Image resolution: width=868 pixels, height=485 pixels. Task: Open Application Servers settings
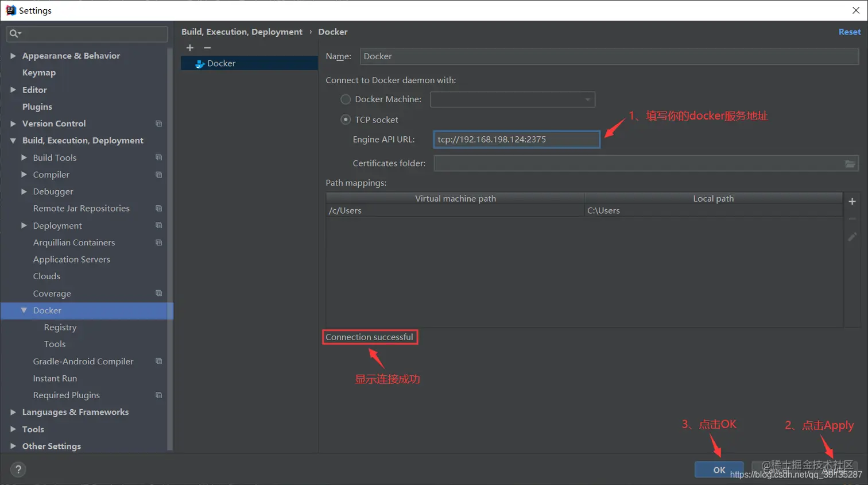71,259
